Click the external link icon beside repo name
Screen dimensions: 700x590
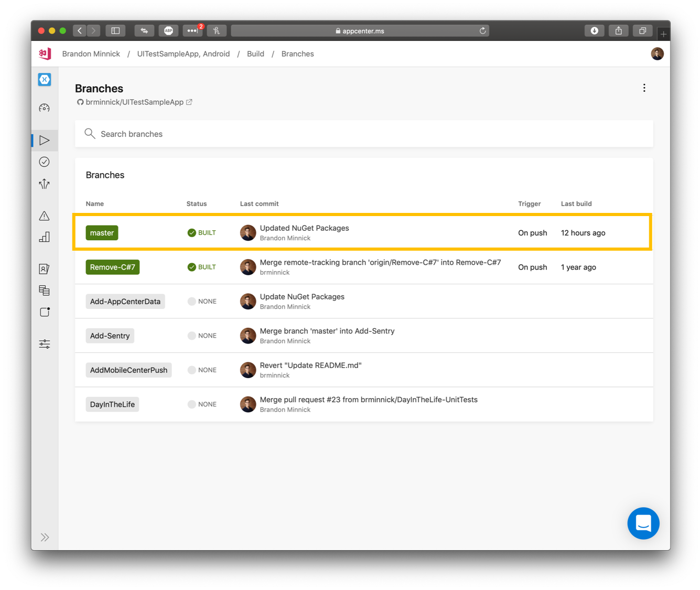(x=189, y=102)
